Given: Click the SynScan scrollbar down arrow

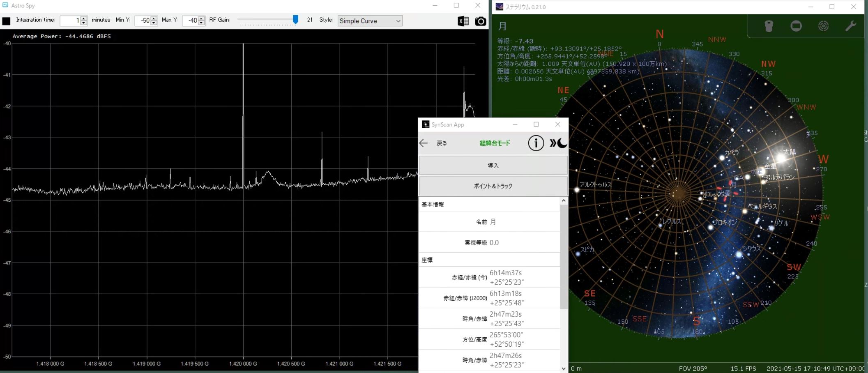Looking at the screenshot, I should tap(564, 368).
